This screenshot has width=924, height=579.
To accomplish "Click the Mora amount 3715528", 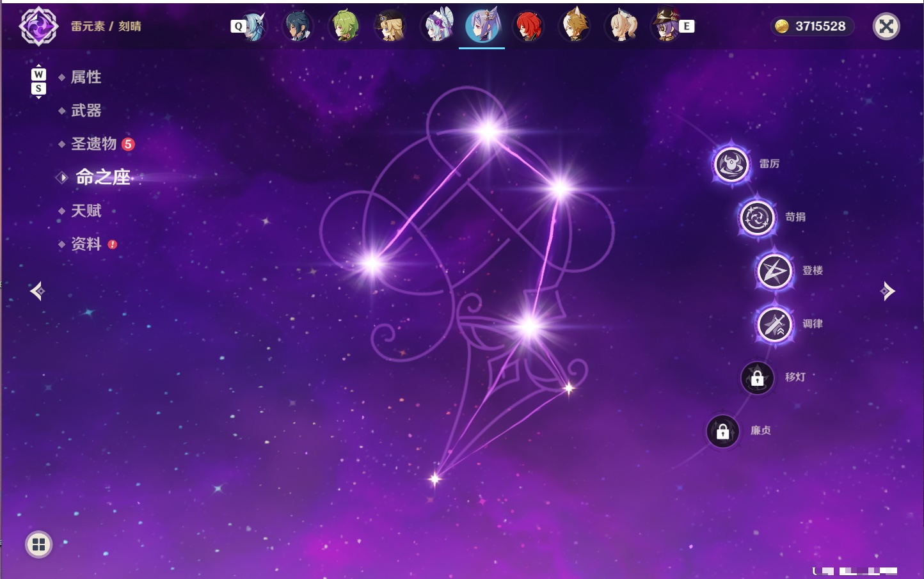I will (x=820, y=26).
